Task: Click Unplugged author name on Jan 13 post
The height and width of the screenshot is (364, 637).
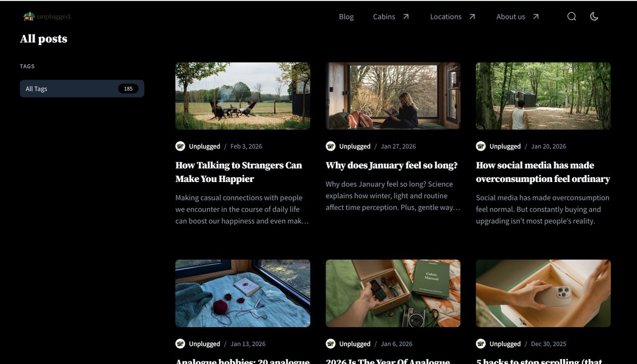Action: 205,344
